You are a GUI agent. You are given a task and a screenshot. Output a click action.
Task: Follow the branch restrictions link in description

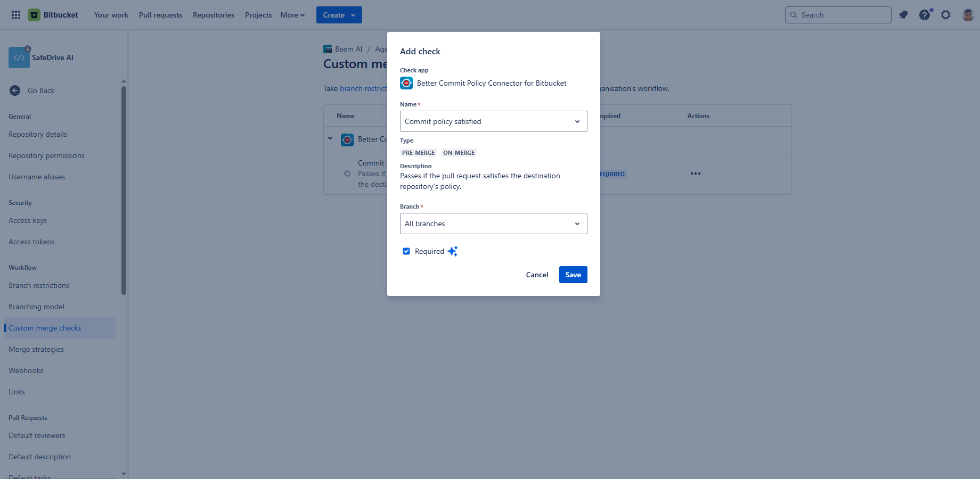(x=363, y=88)
